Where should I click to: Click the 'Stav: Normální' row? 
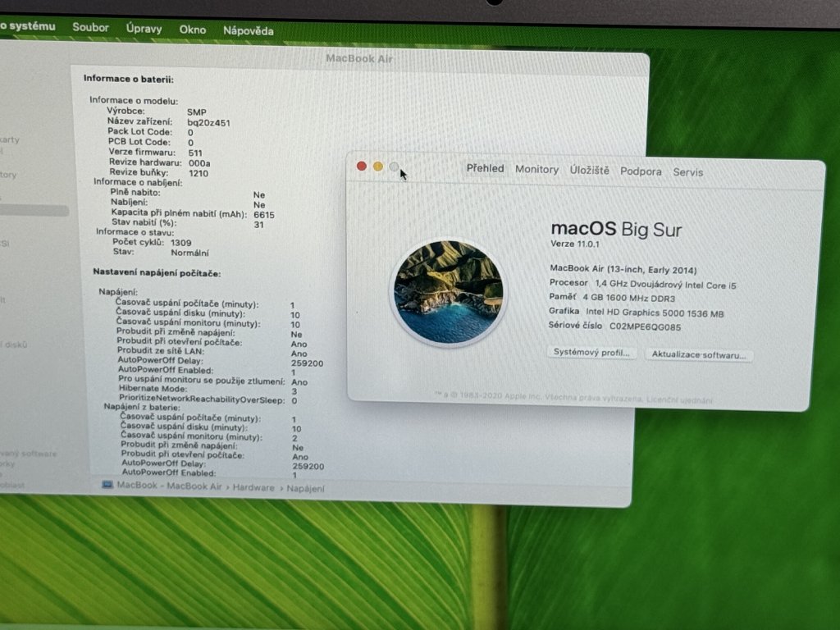point(161,252)
